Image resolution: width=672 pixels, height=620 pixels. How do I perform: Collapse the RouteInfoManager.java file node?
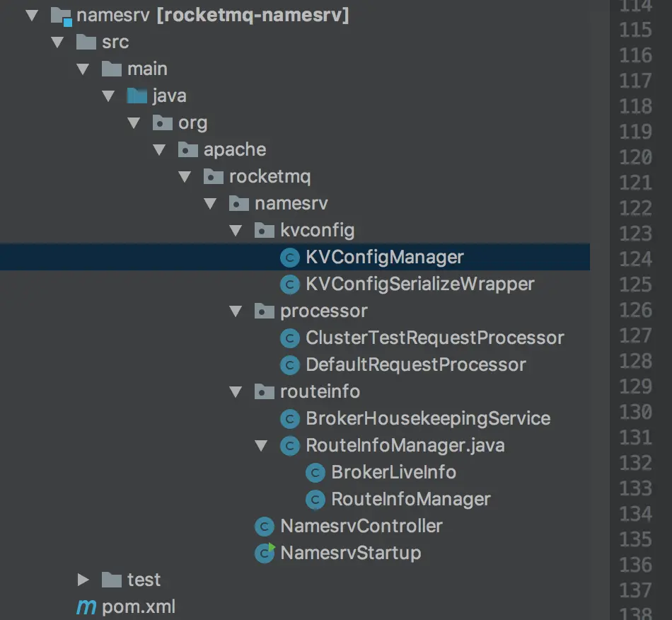tap(260, 445)
